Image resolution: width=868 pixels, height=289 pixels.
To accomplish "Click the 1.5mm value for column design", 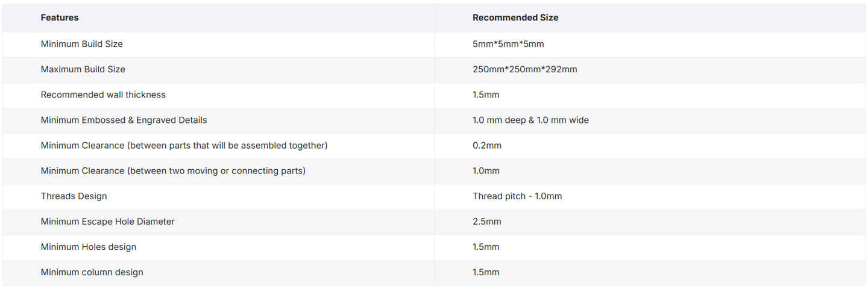I will (486, 272).
